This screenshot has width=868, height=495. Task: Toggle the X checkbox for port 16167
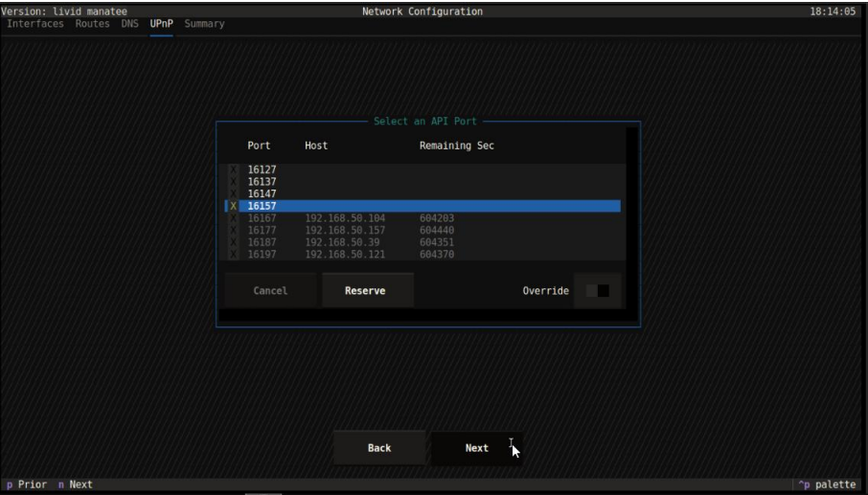click(233, 218)
